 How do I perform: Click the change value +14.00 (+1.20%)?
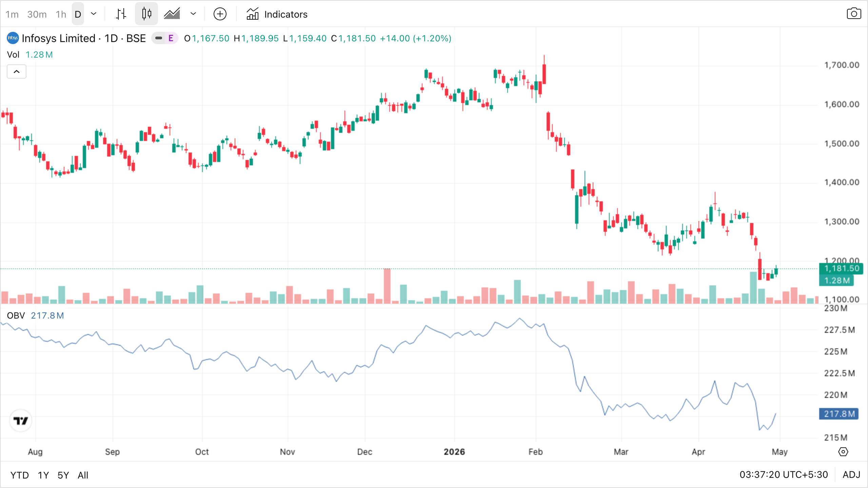pyautogui.click(x=416, y=38)
